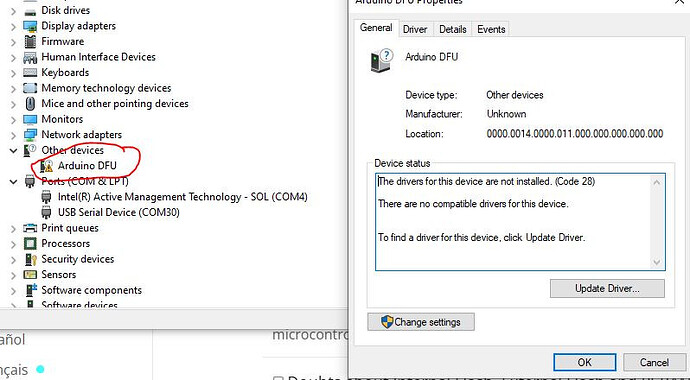The height and width of the screenshot is (380, 690).
Task: Expand the Display adapters category
Action: 13,26
